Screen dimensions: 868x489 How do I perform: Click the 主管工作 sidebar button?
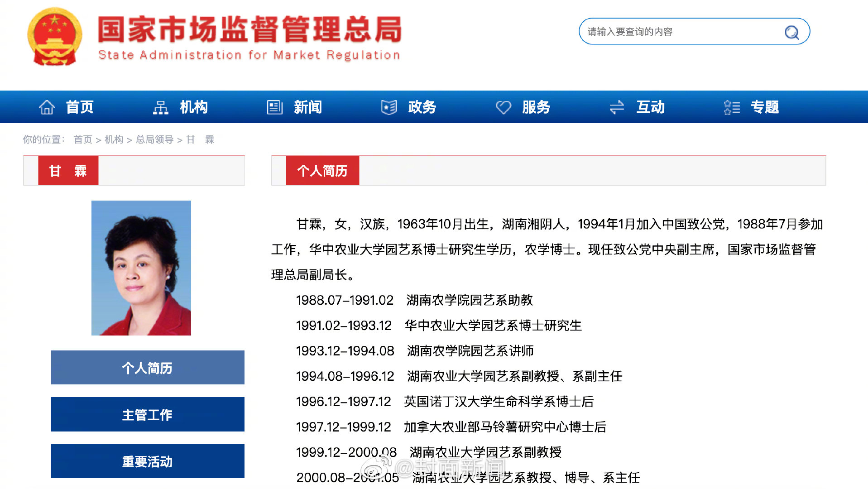click(148, 414)
